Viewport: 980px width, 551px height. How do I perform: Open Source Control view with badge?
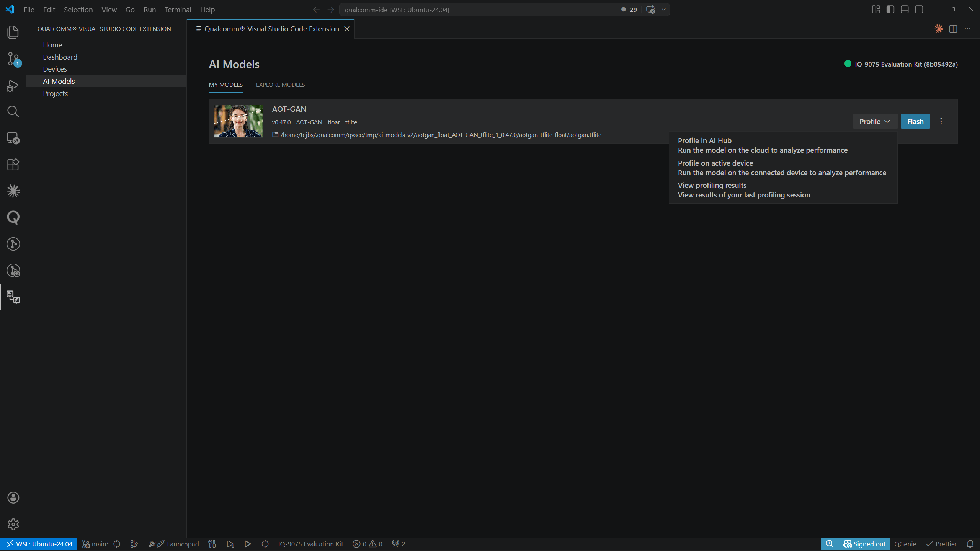click(x=13, y=59)
